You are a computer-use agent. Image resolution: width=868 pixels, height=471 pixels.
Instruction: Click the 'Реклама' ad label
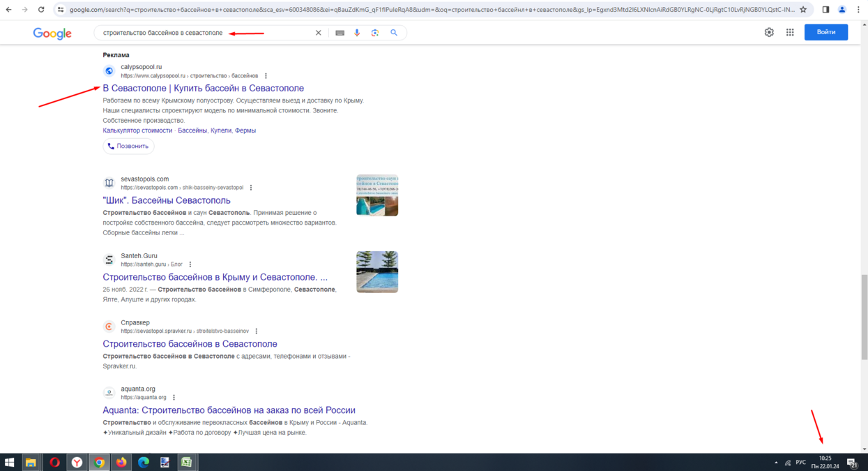pos(116,55)
